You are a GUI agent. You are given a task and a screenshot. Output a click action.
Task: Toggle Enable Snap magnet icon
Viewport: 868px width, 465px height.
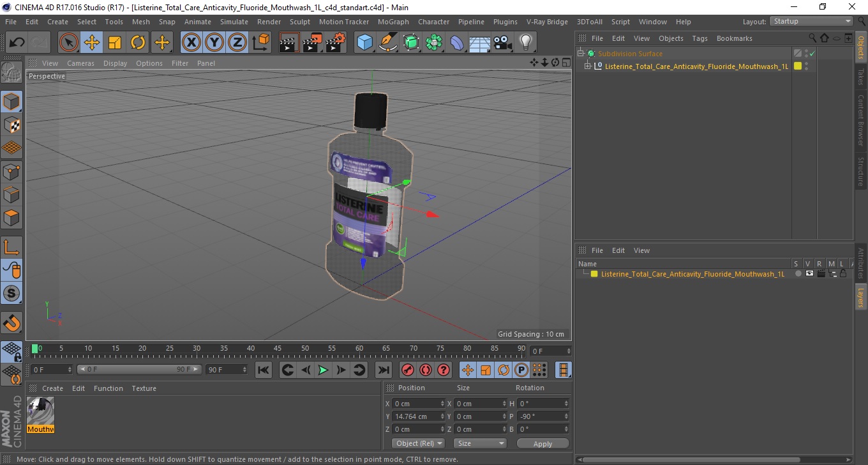point(11,323)
